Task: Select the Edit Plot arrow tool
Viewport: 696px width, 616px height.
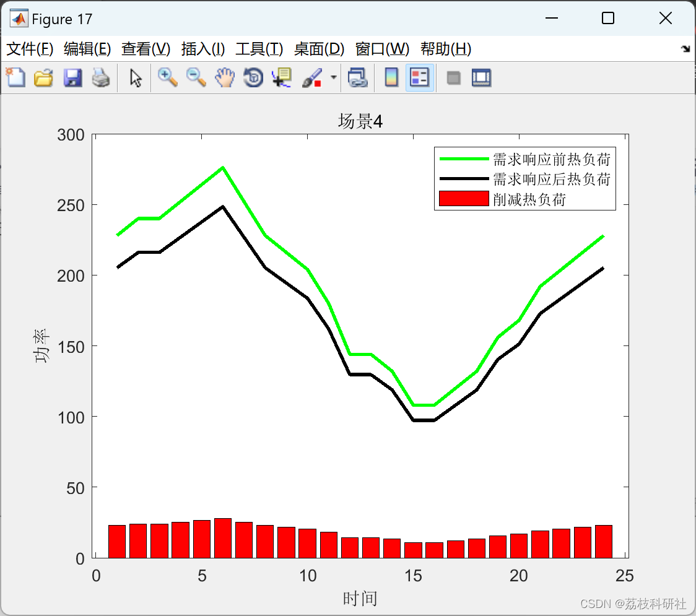Action: coord(136,77)
